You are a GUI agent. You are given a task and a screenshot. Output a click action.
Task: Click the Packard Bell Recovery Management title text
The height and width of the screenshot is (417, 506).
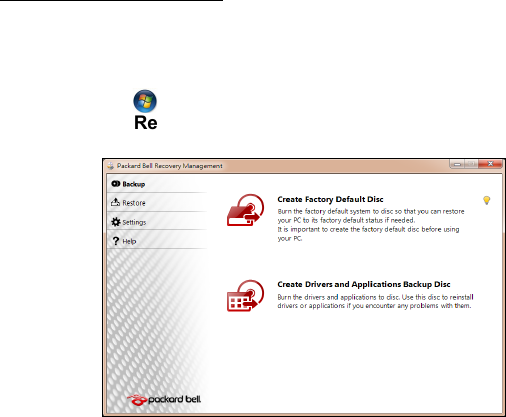click(x=170, y=166)
